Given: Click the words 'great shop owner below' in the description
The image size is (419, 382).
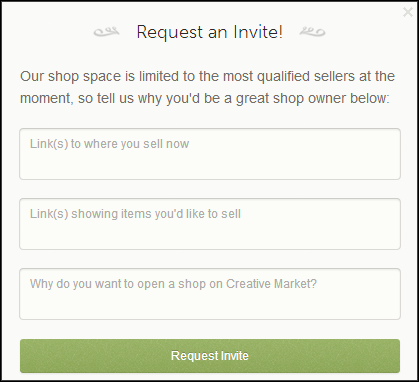Looking at the screenshot, I should point(311,99).
